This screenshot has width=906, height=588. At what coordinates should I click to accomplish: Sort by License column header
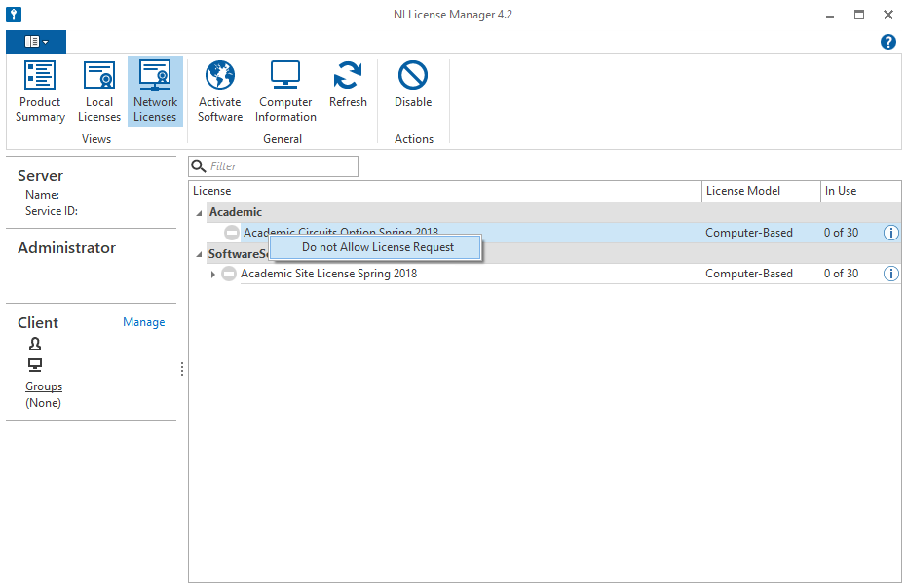click(445, 191)
